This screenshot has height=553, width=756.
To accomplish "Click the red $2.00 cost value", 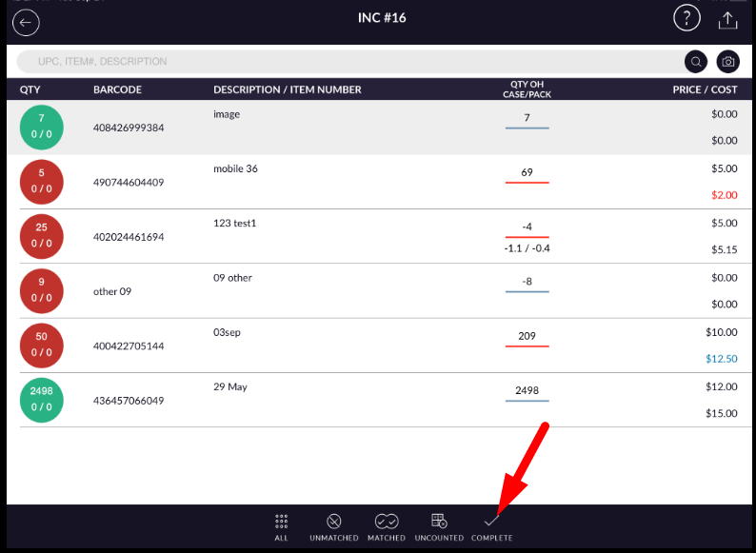I will tap(724, 195).
